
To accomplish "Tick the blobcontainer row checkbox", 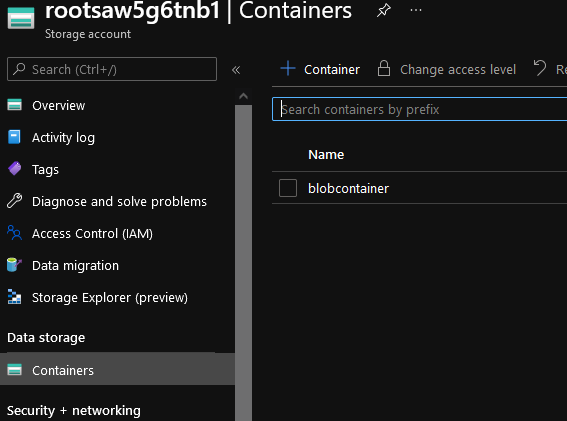I will tap(288, 188).
